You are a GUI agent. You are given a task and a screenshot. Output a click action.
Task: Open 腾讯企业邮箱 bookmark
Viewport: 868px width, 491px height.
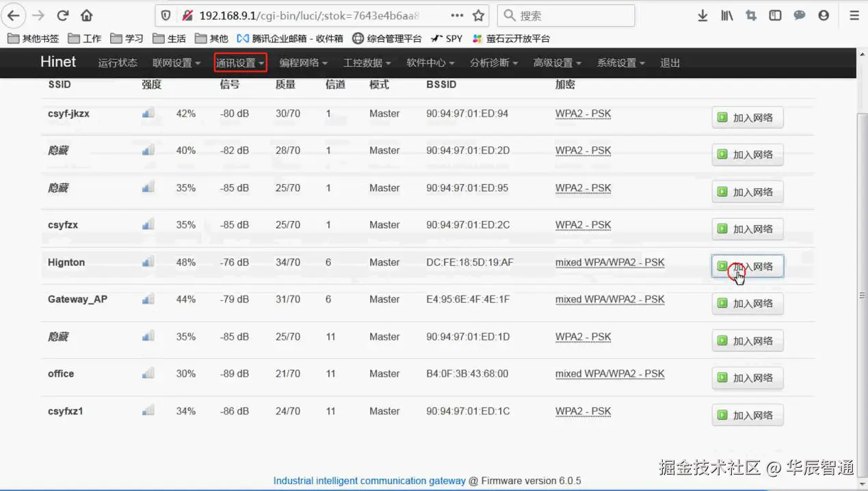(290, 38)
